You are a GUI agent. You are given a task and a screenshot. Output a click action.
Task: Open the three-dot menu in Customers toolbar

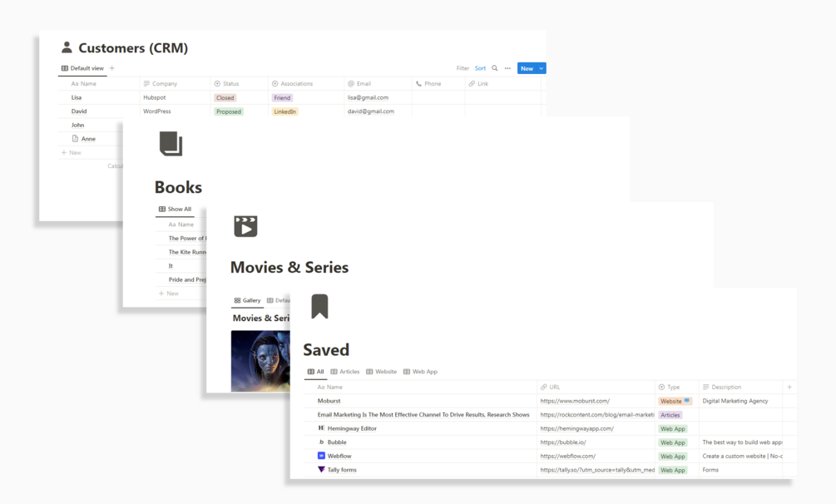click(507, 68)
